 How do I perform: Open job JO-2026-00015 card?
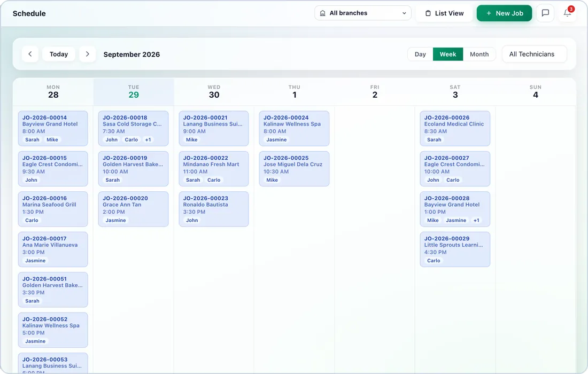[53, 169]
